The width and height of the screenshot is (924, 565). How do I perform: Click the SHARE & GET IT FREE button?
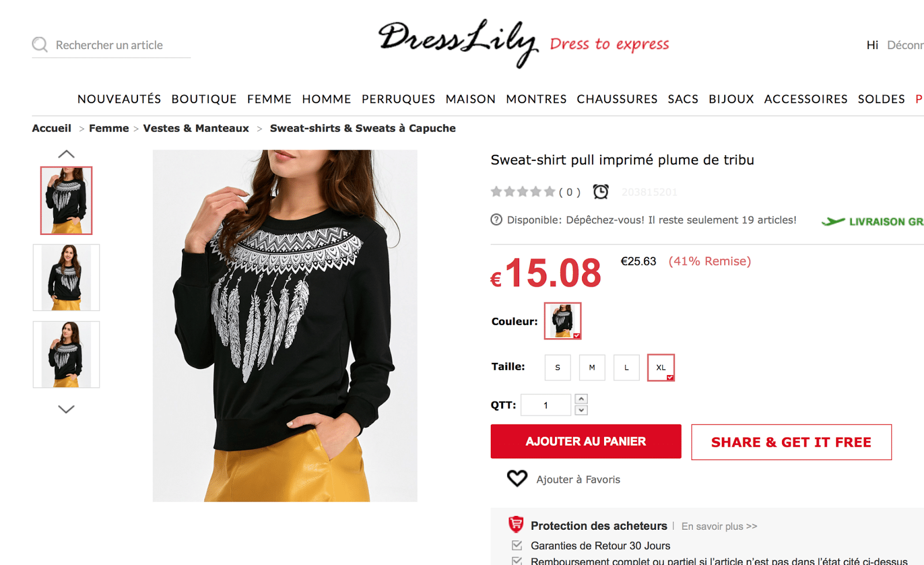[791, 442]
